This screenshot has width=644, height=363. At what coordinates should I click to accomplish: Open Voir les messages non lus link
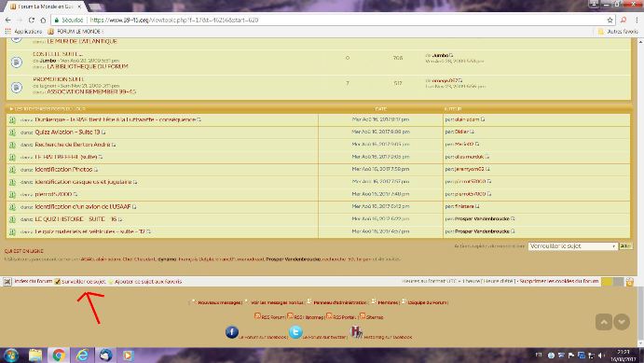[x=277, y=302]
